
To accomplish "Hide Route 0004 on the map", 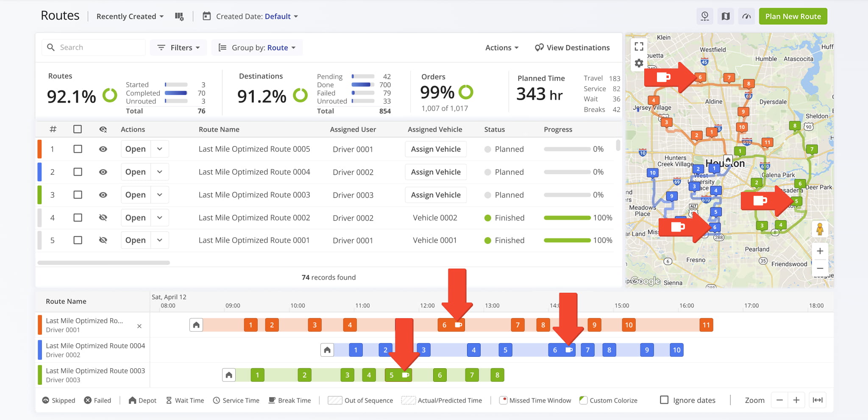I will coord(103,172).
